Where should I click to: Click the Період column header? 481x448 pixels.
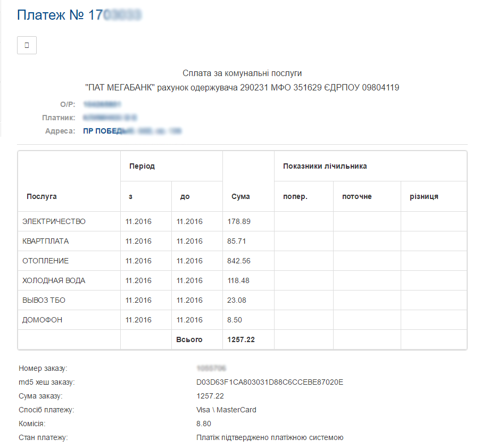coord(142,166)
